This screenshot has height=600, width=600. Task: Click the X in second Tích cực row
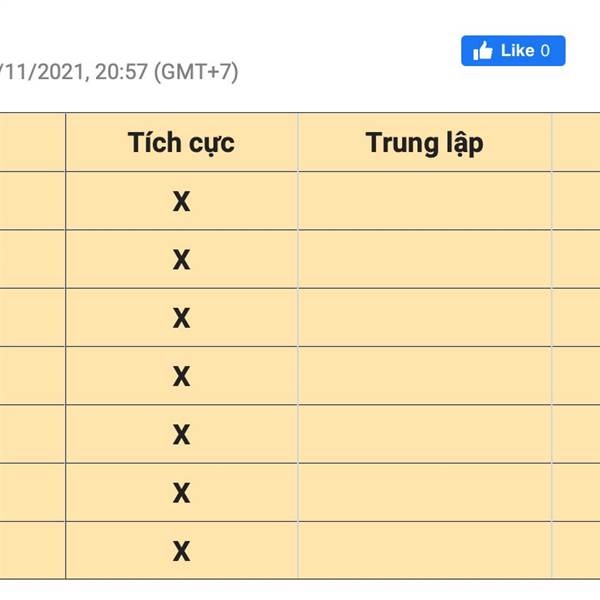[181, 260]
